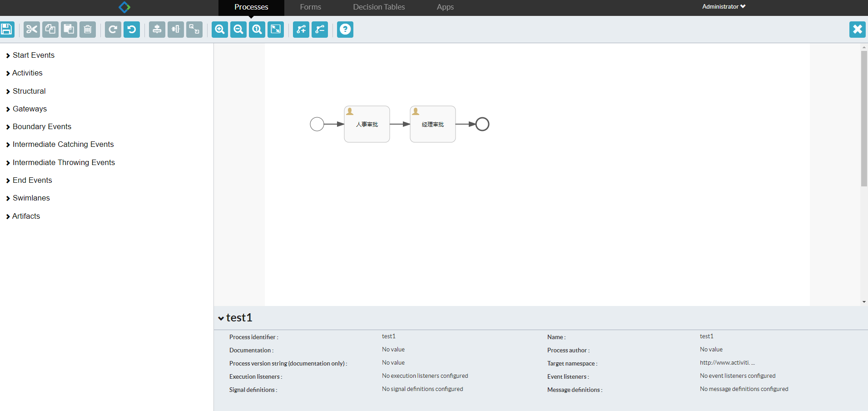The image size is (868, 411).
Task: Select the 人事审批 user task
Action: click(x=367, y=124)
